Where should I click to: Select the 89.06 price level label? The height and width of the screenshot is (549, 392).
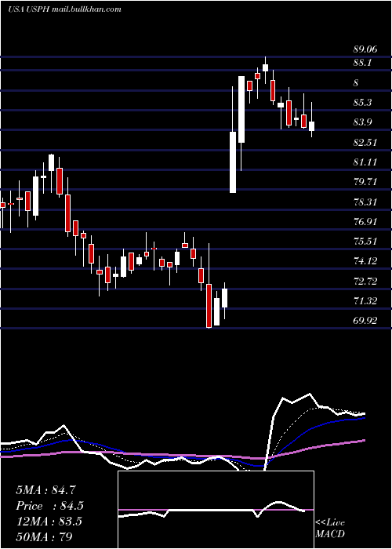point(365,49)
